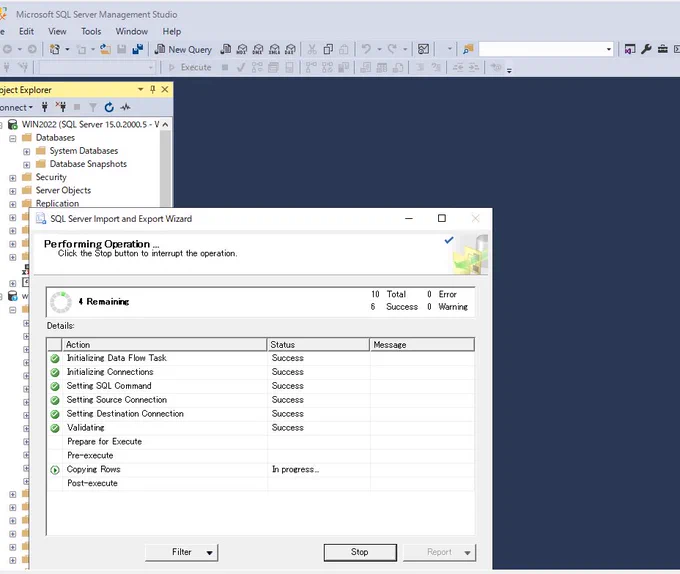The height and width of the screenshot is (574, 680).
Task: Select the Initializing Data Flow Task row
Action: tap(260, 358)
